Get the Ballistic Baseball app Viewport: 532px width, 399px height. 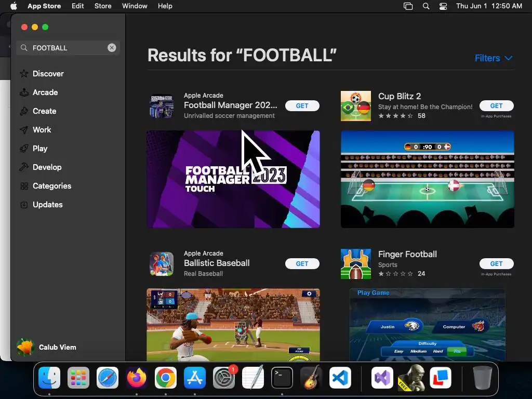coord(302,263)
